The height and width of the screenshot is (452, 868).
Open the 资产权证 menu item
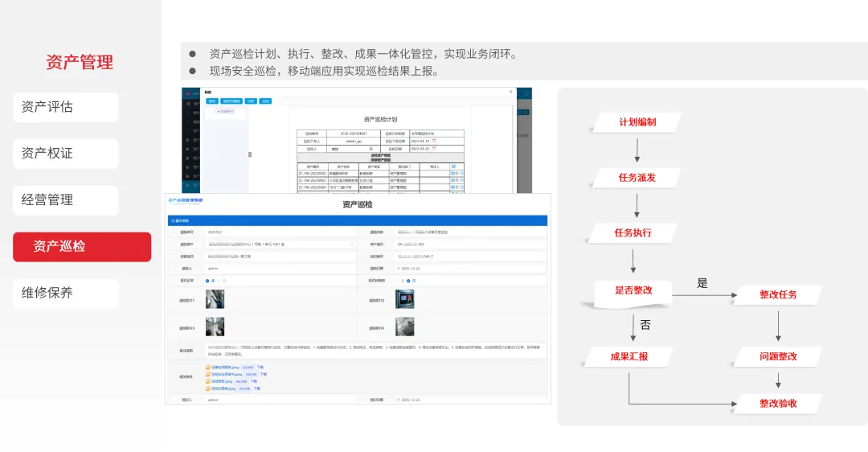pyautogui.click(x=65, y=154)
